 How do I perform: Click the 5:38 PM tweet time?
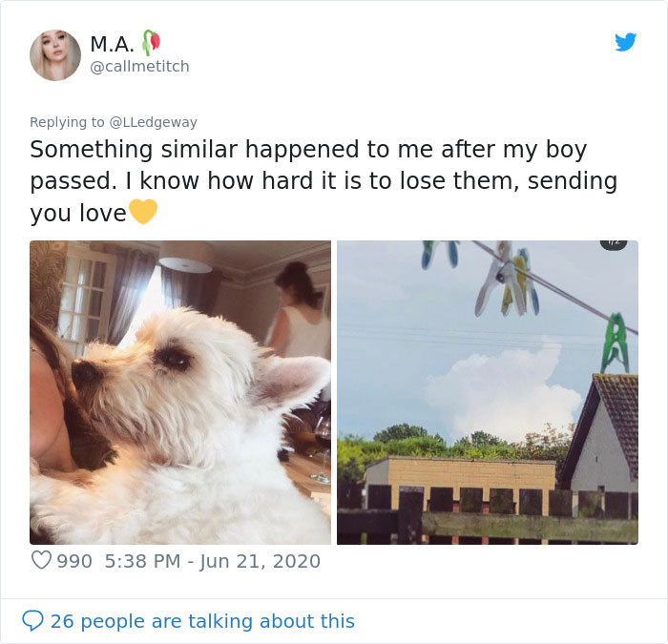click(139, 561)
